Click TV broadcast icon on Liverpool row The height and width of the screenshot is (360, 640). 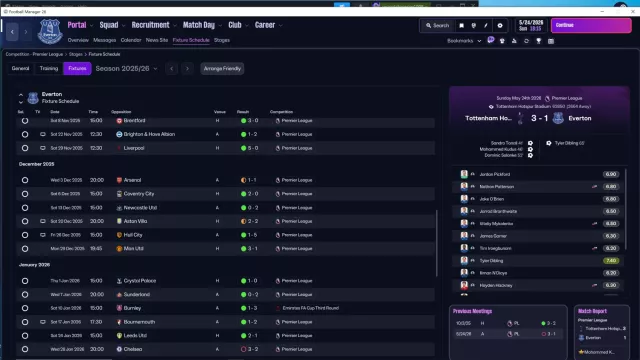click(42, 148)
